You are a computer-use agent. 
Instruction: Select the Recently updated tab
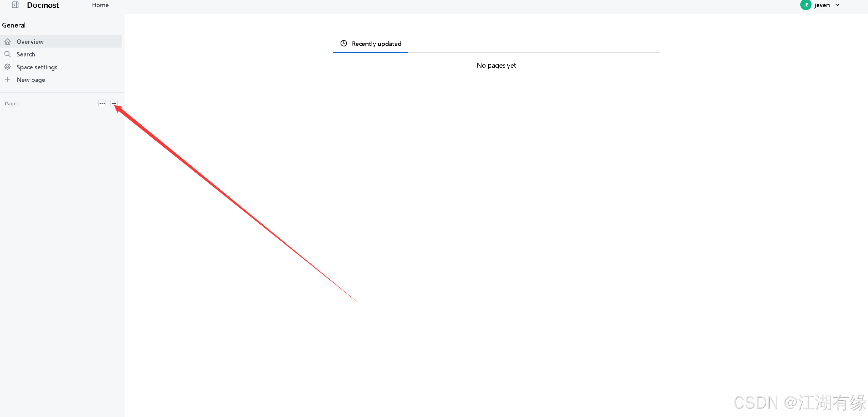click(x=376, y=44)
